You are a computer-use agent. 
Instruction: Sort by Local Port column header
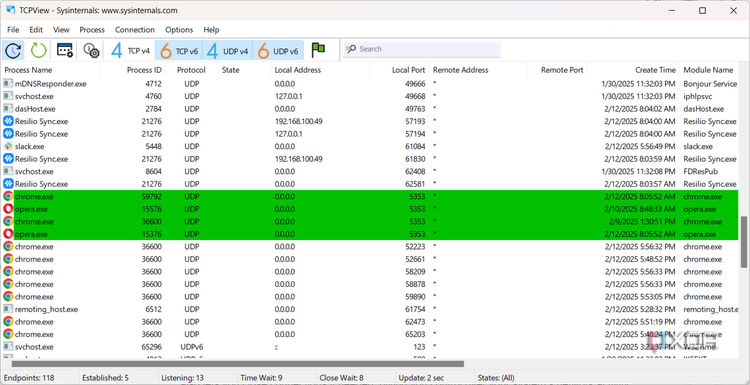tap(408, 70)
